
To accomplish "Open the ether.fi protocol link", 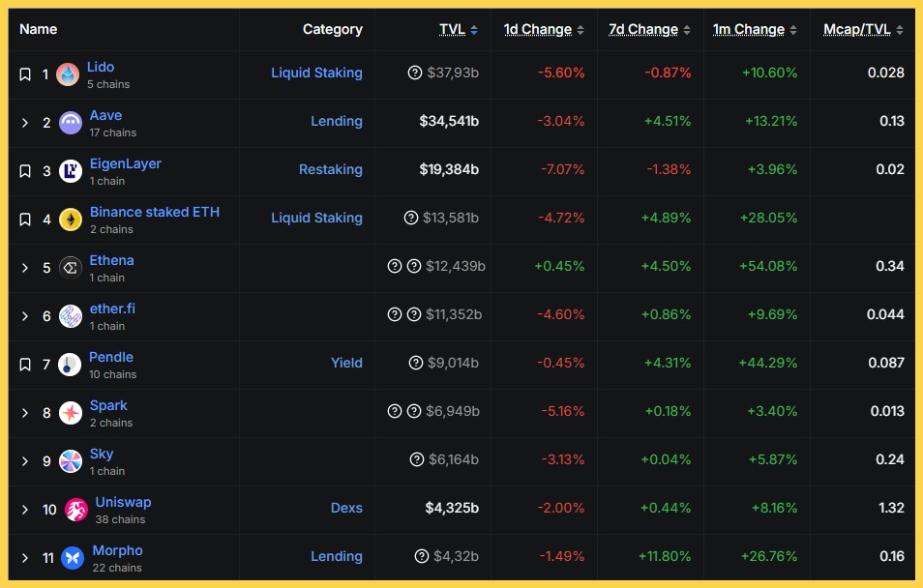I will coord(112,309).
